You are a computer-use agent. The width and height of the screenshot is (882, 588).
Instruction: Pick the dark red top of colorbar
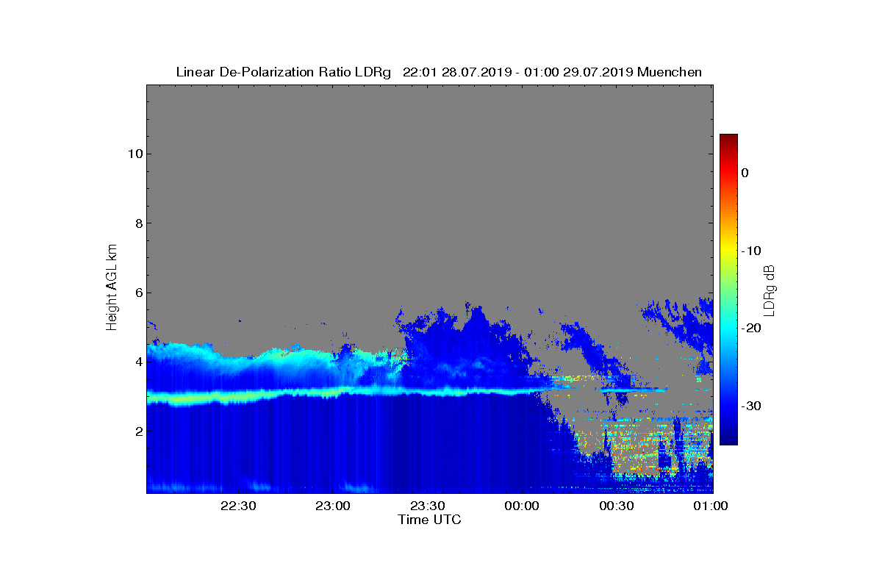pyautogui.click(x=728, y=138)
